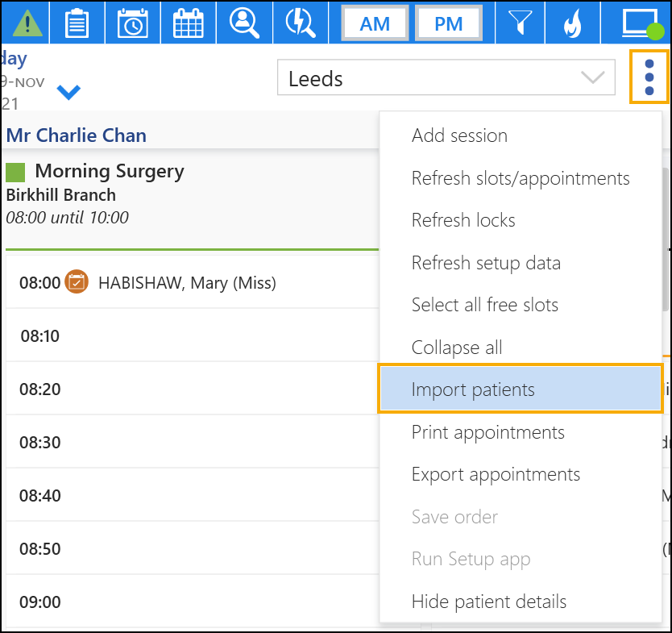Toggle the PM session filter
Screen dimensions: 672x633
pos(448,23)
